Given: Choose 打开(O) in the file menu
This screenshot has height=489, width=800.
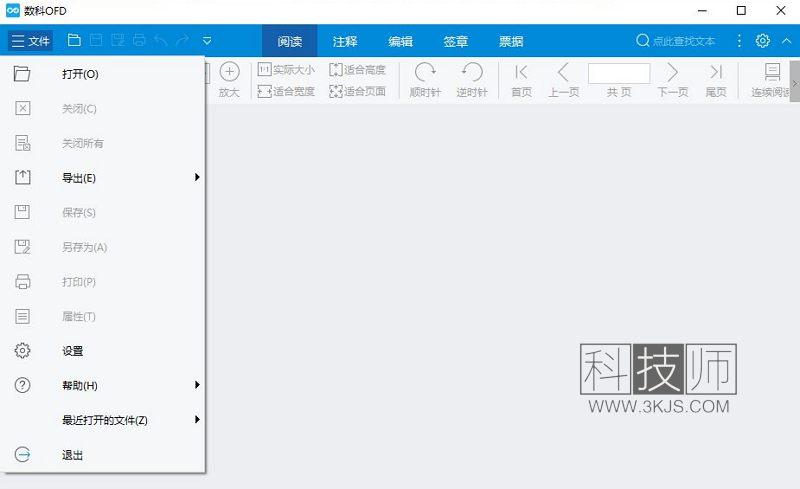Looking at the screenshot, I should click(103, 74).
